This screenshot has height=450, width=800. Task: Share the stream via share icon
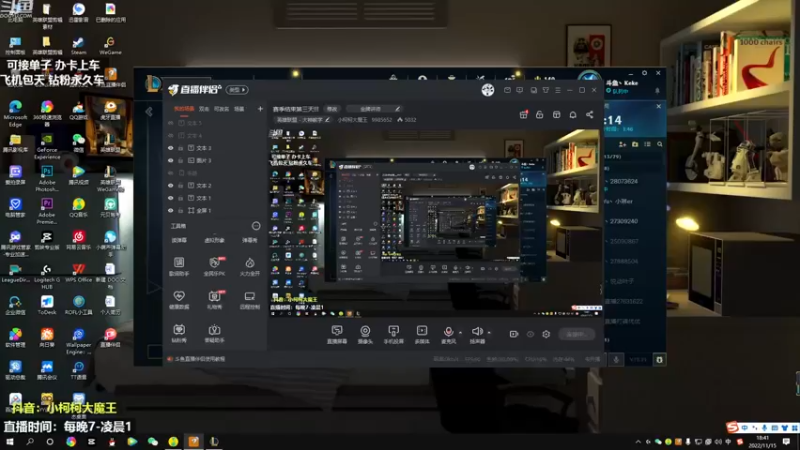point(589,114)
